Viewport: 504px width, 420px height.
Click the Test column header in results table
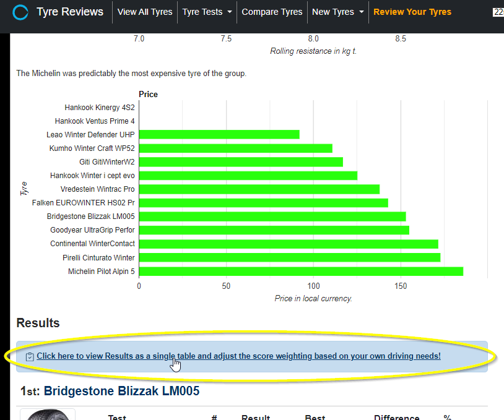pyautogui.click(x=117, y=417)
